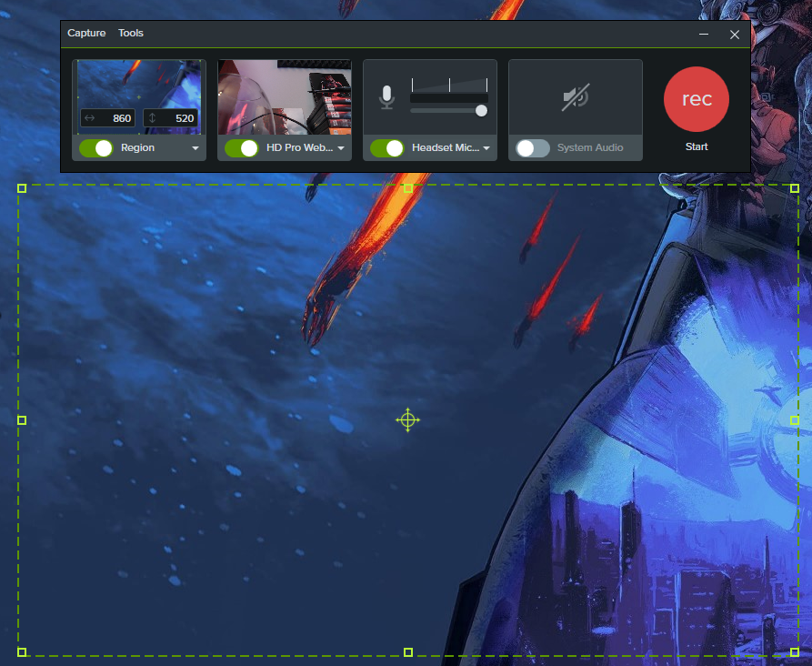812x666 pixels.
Task: Open the Capture menu
Action: (86, 34)
